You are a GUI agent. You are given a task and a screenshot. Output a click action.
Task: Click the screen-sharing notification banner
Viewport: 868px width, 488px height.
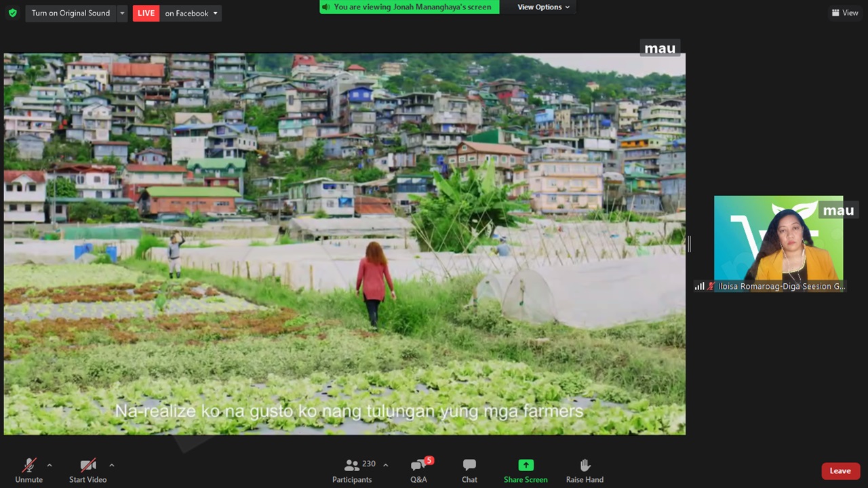click(409, 7)
